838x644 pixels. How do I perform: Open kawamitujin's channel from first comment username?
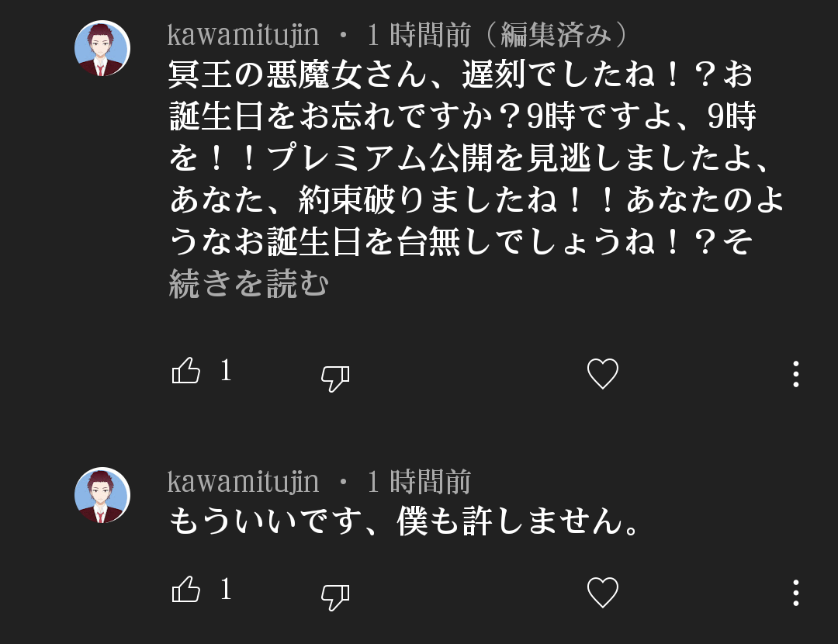click(243, 35)
